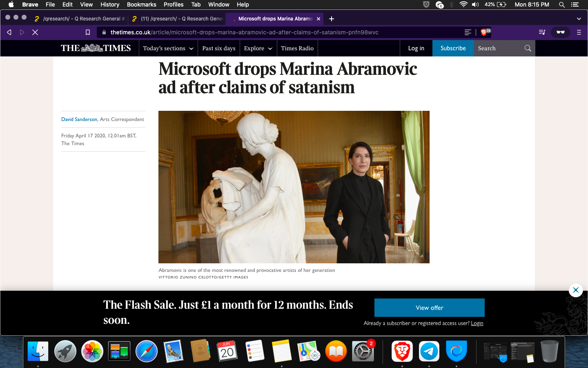This screenshot has width=588, height=368.
Task: Open the playlist media icon in toolbar
Action: click(x=542, y=32)
